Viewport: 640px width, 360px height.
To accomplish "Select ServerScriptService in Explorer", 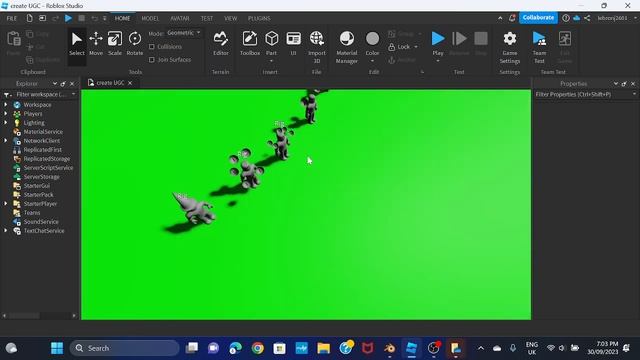I will [x=48, y=168].
